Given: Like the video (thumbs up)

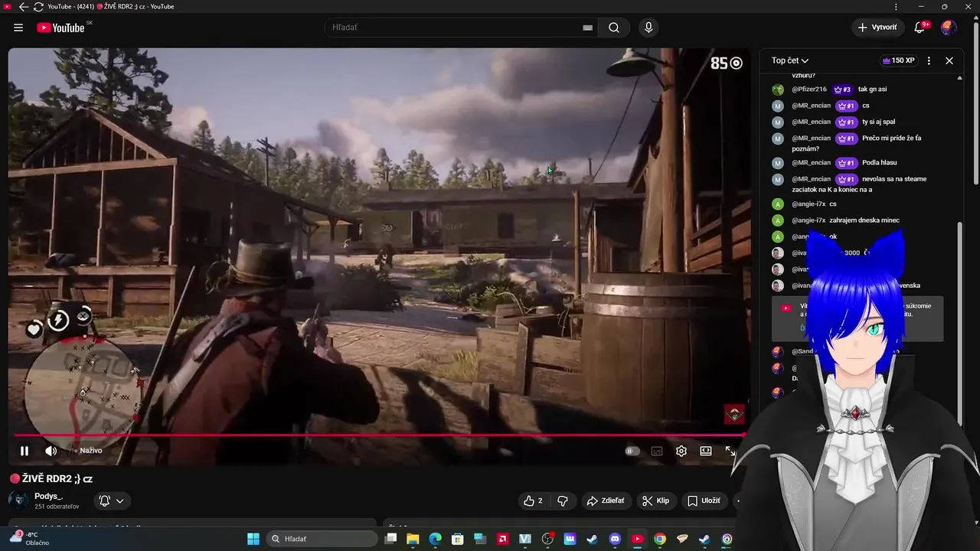Looking at the screenshot, I should pos(533,500).
